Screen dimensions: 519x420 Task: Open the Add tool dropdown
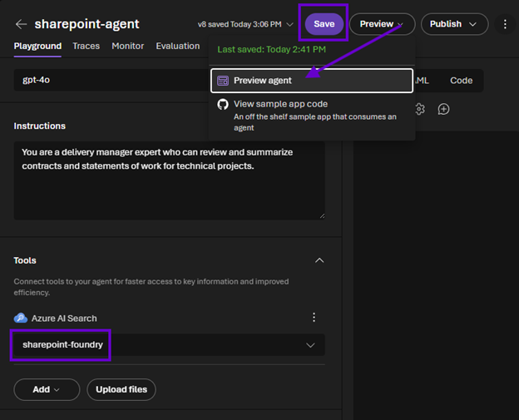point(47,389)
